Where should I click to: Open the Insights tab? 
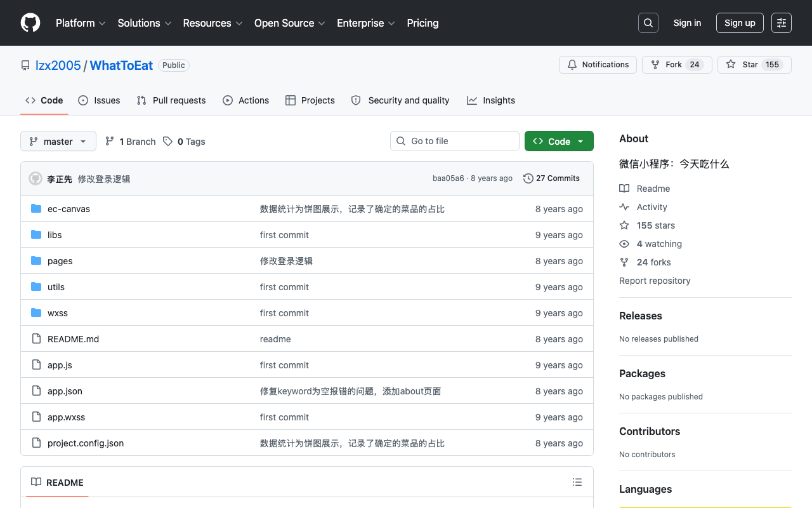(x=491, y=100)
